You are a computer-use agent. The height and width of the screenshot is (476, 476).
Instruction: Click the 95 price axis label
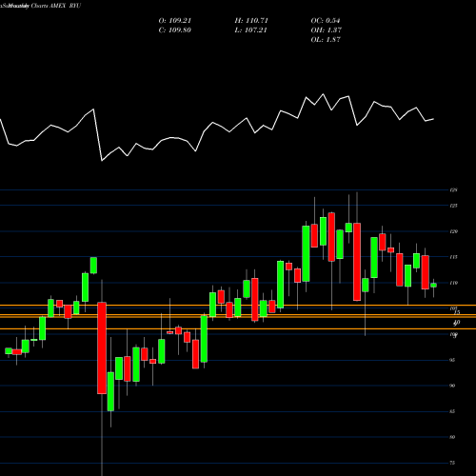coord(452,360)
